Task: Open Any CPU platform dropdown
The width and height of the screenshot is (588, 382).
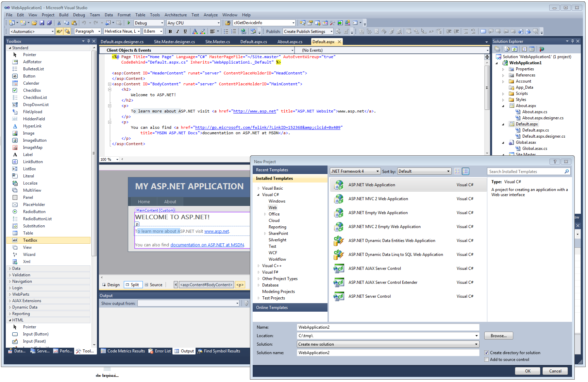Action: tap(194, 23)
